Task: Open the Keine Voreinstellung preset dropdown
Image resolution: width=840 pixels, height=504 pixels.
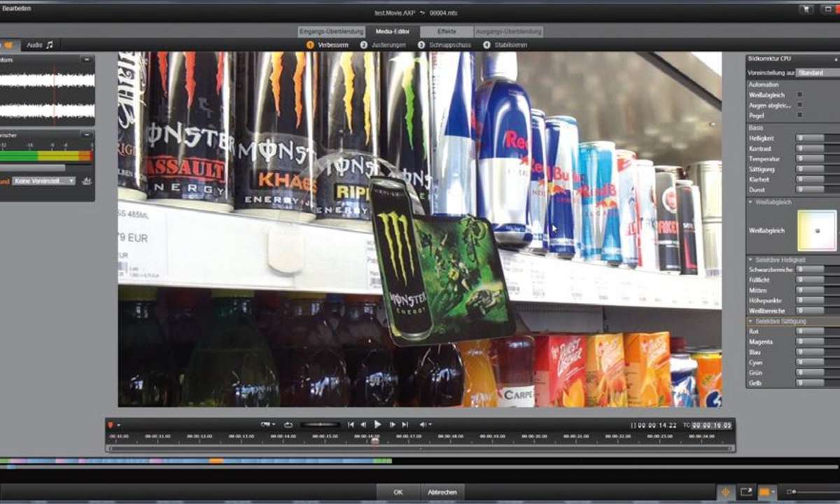Action: [43, 181]
